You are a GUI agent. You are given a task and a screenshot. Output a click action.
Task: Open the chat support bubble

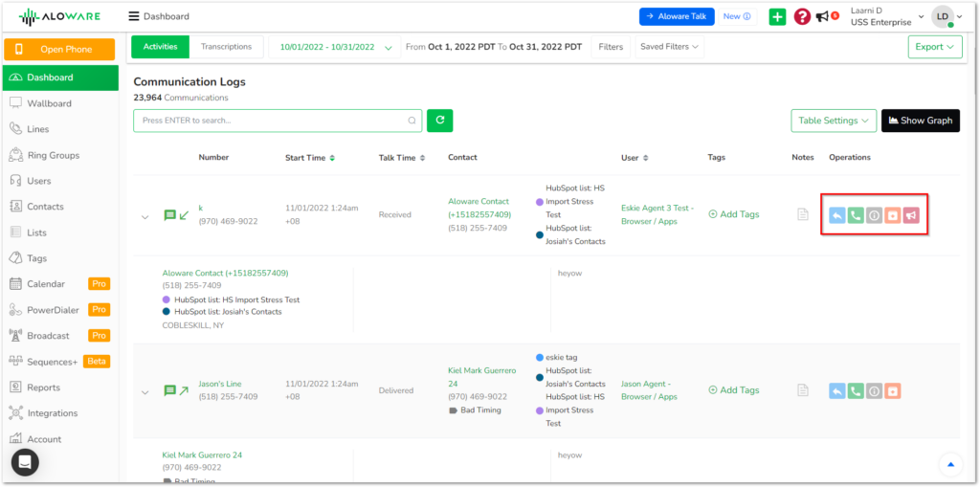[25, 462]
